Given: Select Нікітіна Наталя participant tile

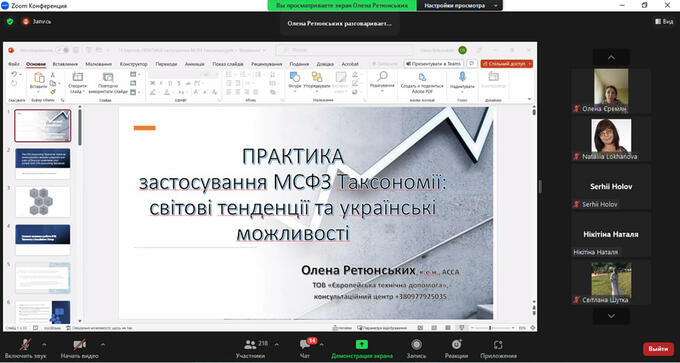Looking at the screenshot, I should point(611,235).
